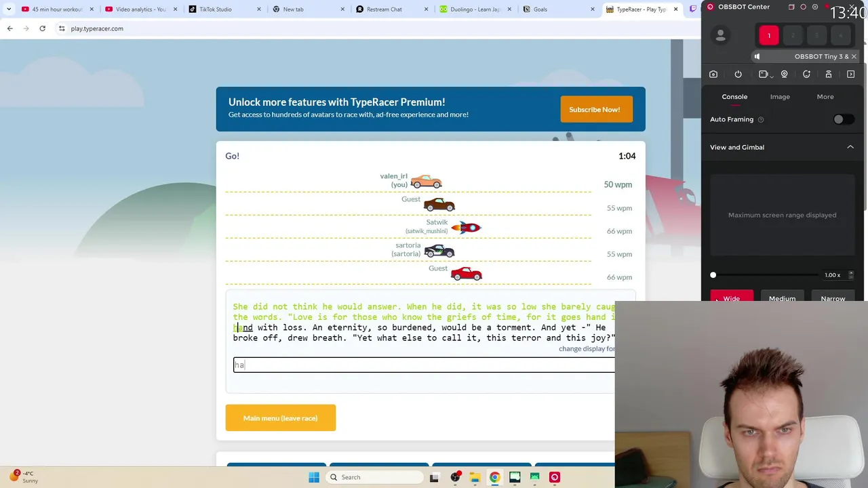Click the OBSBOT snapshot camera icon
Viewport: 868px width, 488px height.
(713, 75)
